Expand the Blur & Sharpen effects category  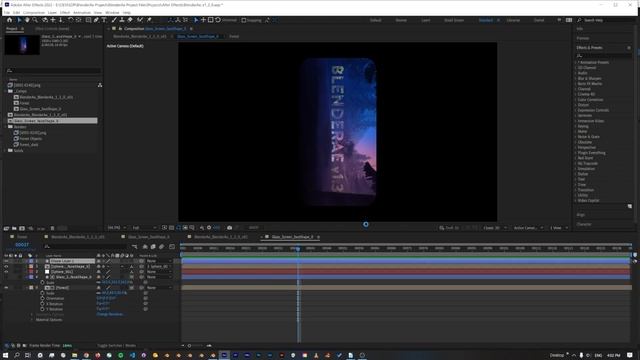click(576, 78)
